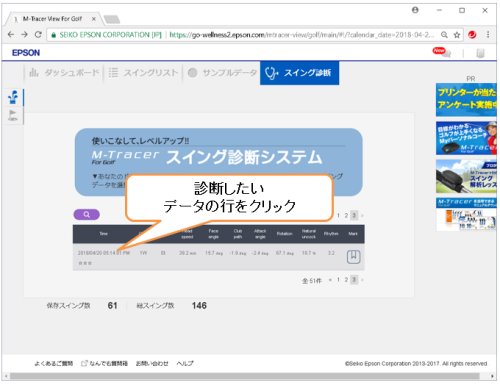Go to page 1 in bottom pagination
500x388 pixels.
click(x=338, y=280)
